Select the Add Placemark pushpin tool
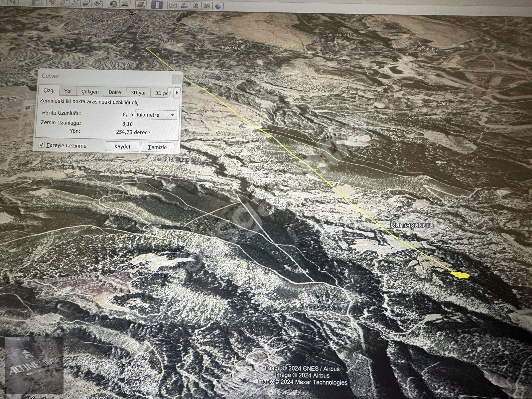The image size is (532, 399). click(52, 3)
